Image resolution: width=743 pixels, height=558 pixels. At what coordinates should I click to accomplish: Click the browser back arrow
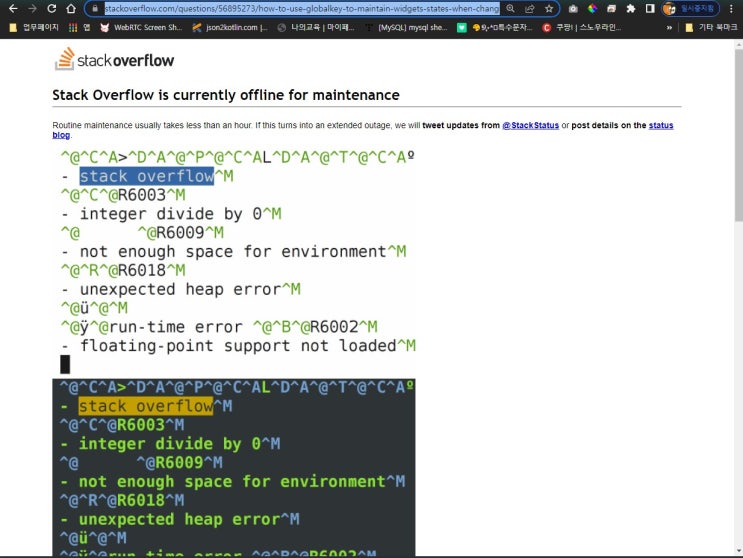click(11, 8)
